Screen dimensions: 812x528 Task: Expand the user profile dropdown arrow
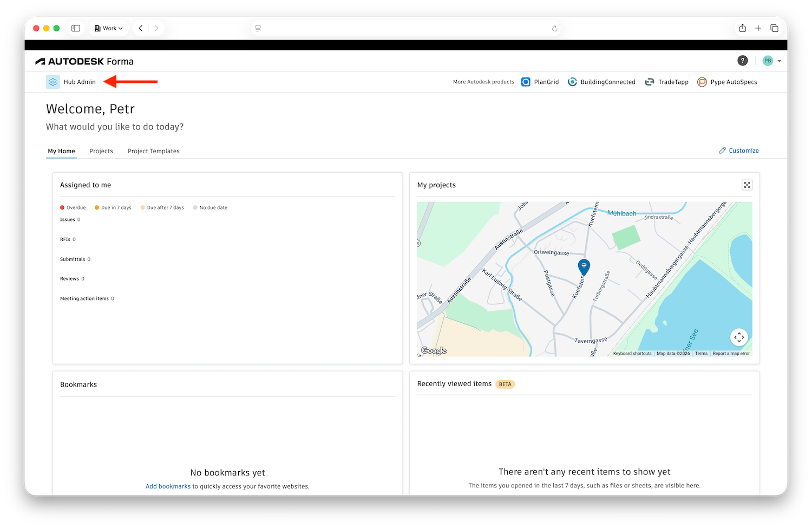tap(779, 61)
